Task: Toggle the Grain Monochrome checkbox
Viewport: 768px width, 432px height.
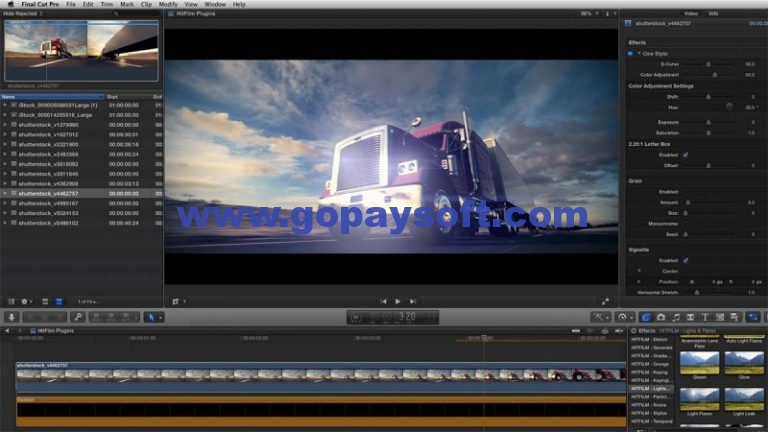Action: (x=686, y=224)
